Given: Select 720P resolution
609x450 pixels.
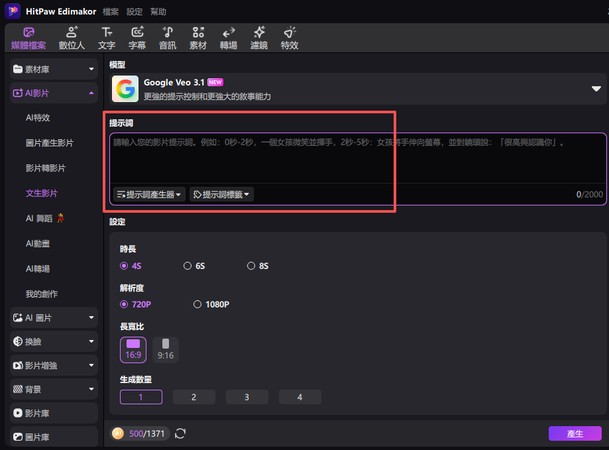Looking at the screenshot, I should (135, 304).
